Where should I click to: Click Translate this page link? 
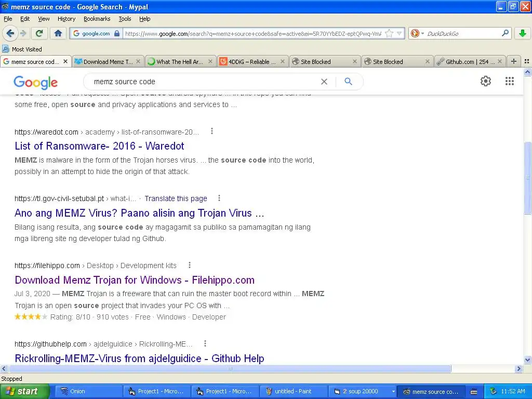(176, 198)
